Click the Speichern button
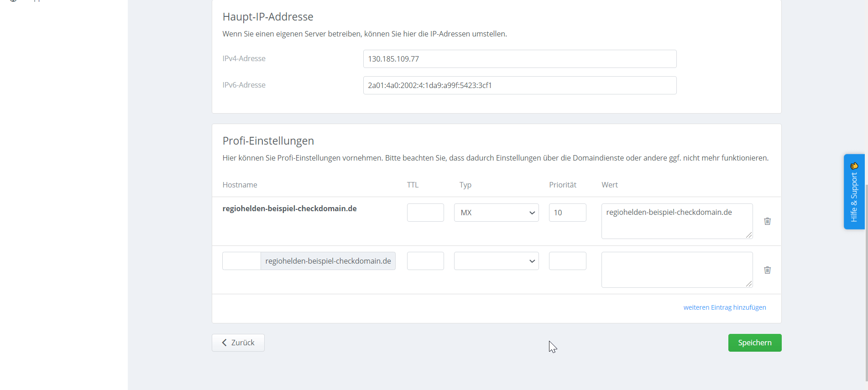The width and height of the screenshot is (868, 390). coord(755,343)
